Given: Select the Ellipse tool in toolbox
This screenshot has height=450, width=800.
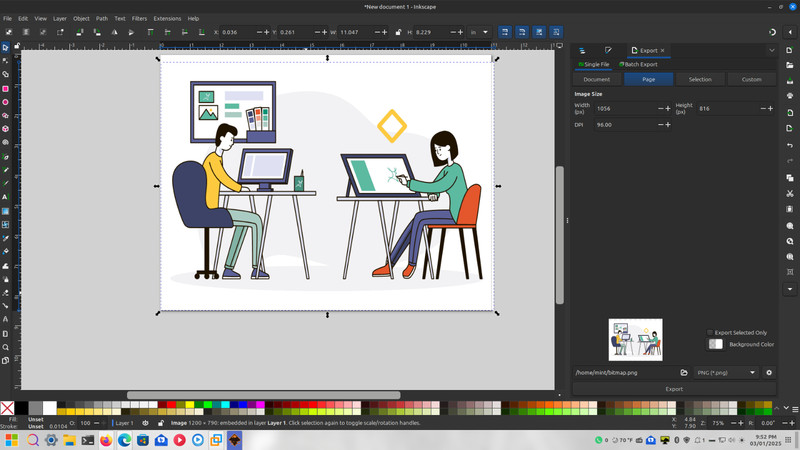Looking at the screenshot, I should click(x=6, y=102).
